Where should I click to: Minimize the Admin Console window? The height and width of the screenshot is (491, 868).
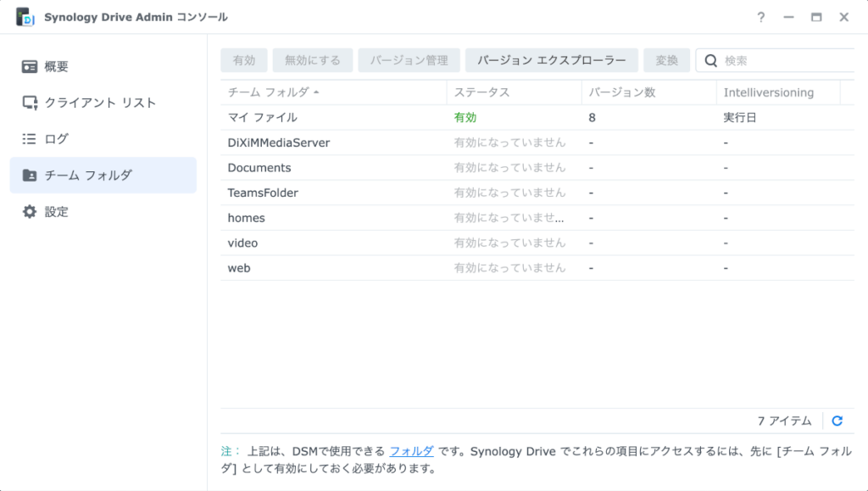[x=789, y=17]
